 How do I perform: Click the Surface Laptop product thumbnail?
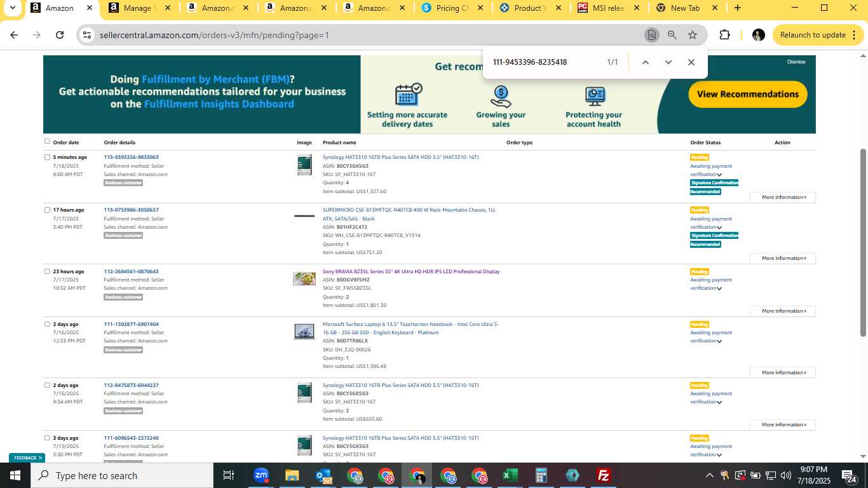tap(304, 331)
